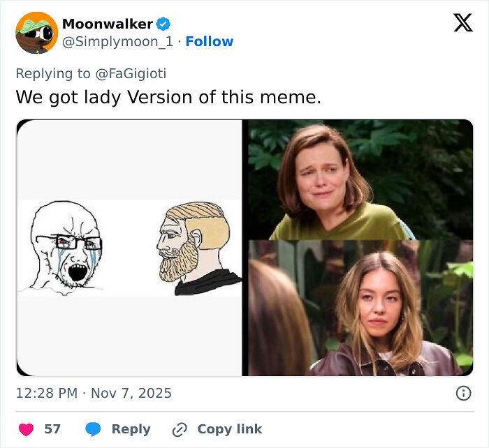
Task: Open the photo of woman in green top
Action: tap(360, 179)
